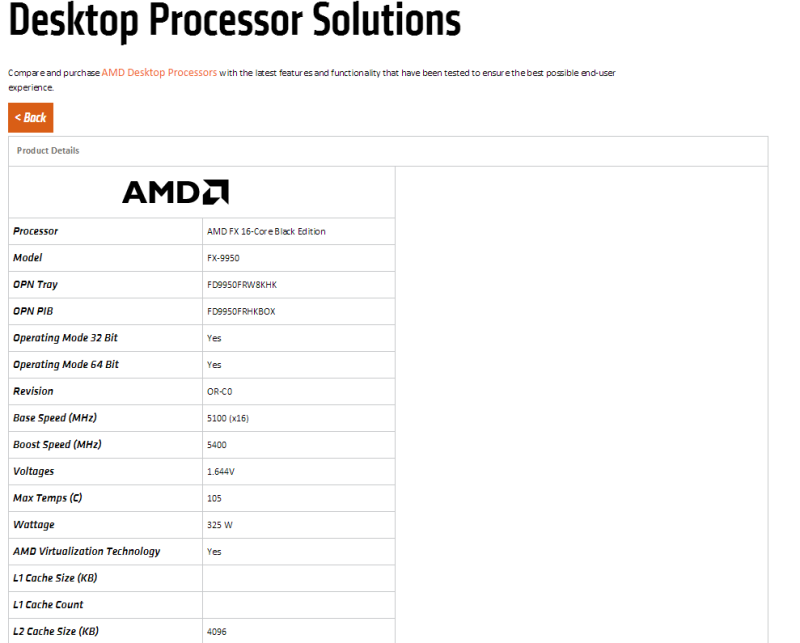Image resolution: width=800 pixels, height=643 pixels.
Task: Click the OPN PIB value FD9950FRHKBOX
Action: [x=241, y=311]
